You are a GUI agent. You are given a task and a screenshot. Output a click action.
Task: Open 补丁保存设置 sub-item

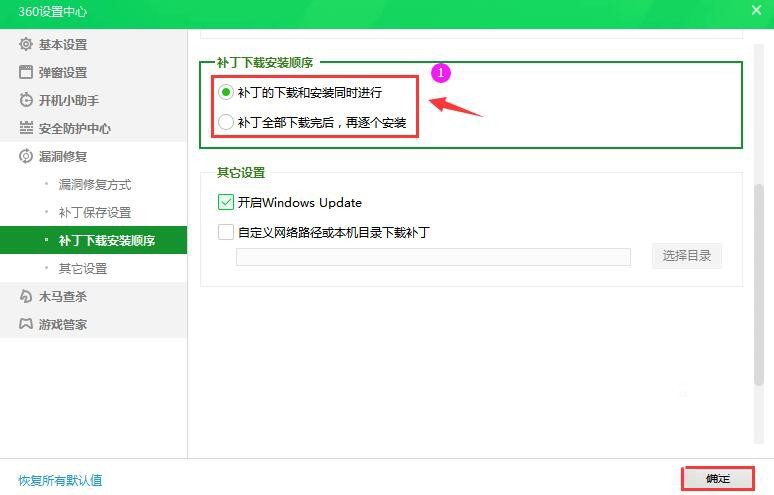pyautogui.click(x=94, y=212)
